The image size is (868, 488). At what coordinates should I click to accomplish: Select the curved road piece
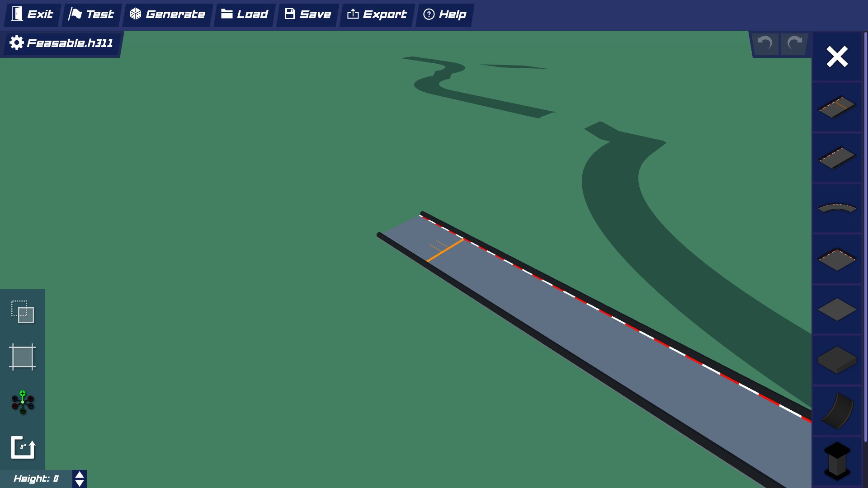[x=837, y=208]
